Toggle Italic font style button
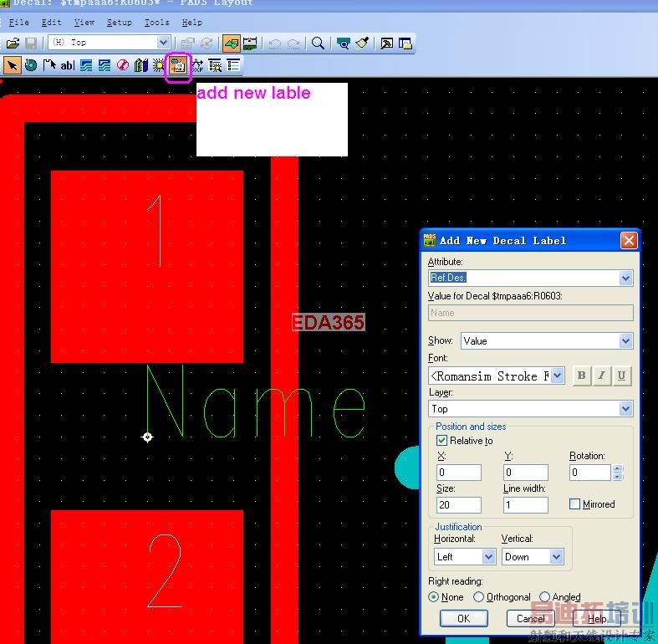The image size is (658, 644). (x=602, y=376)
